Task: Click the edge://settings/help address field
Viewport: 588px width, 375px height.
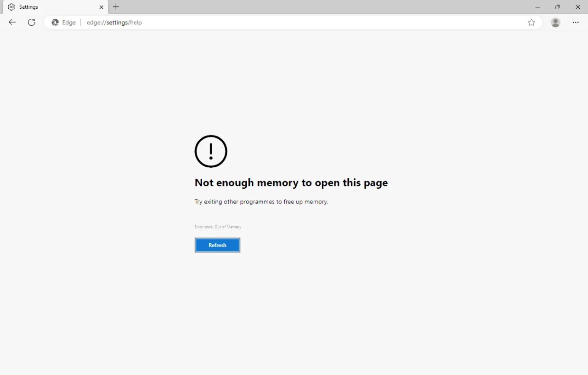Action: pyautogui.click(x=114, y=23)
